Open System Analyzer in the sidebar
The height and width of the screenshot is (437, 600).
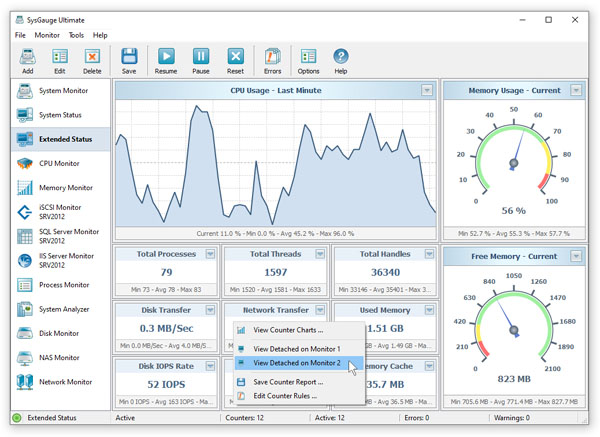tap(60, 309)
